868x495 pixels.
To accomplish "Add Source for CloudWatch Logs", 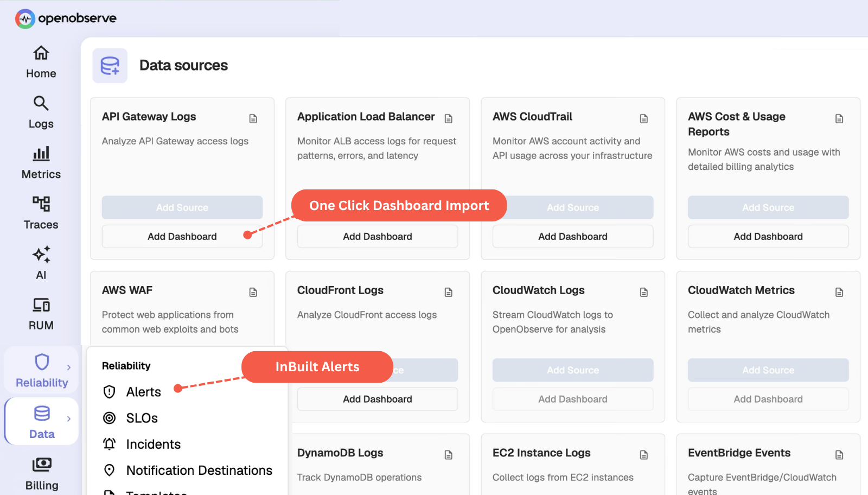I will click(573, 370).
